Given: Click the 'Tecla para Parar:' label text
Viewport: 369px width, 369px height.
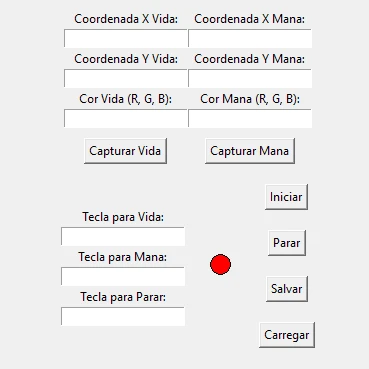Looking at the screenshot, I should [123, 297].
